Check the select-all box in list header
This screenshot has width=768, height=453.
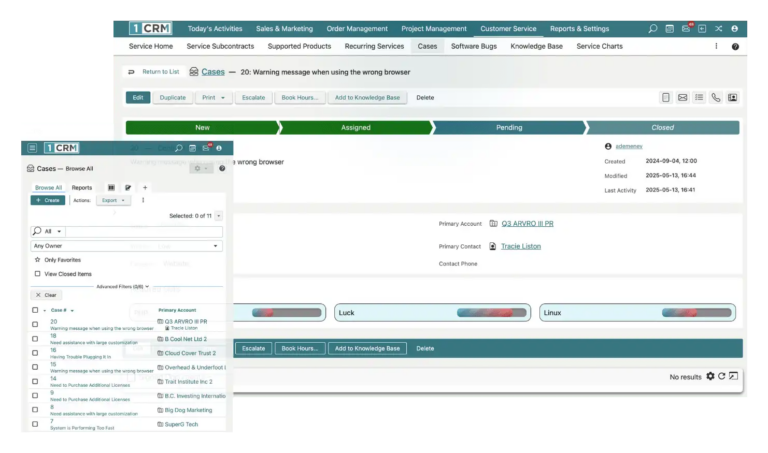(x=35, y=310)
